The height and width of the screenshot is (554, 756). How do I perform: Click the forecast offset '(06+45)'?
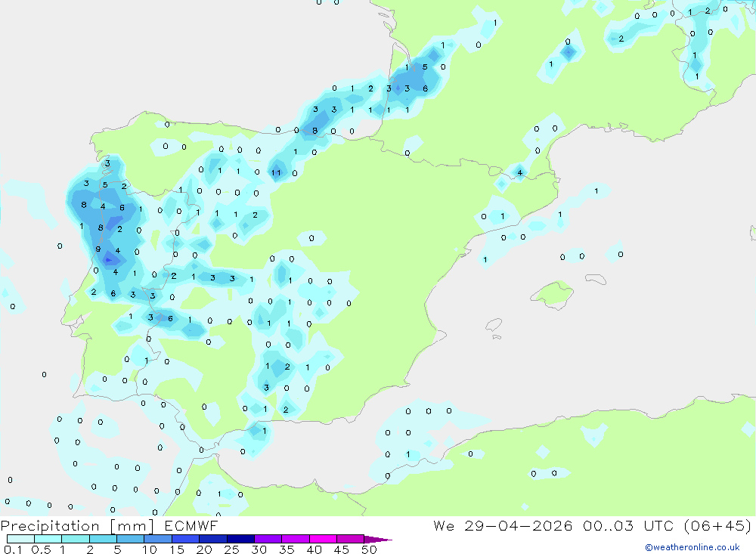pos(718,525)
